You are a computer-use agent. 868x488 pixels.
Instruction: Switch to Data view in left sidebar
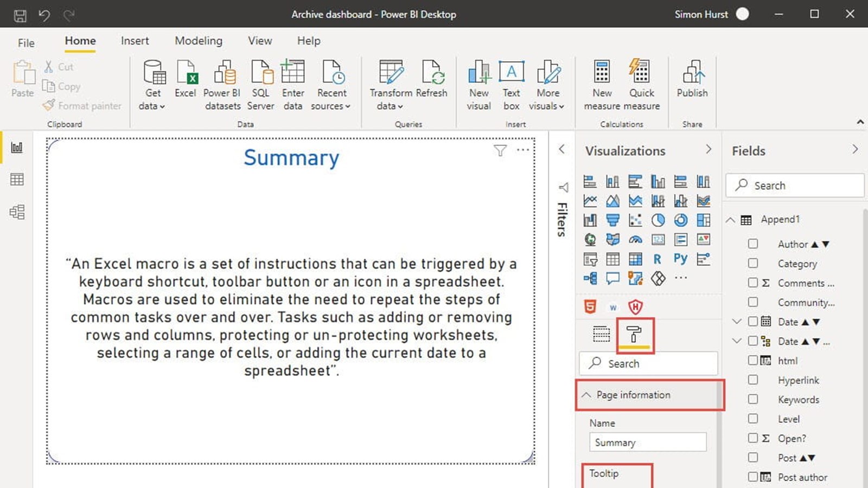click(17, 179)
